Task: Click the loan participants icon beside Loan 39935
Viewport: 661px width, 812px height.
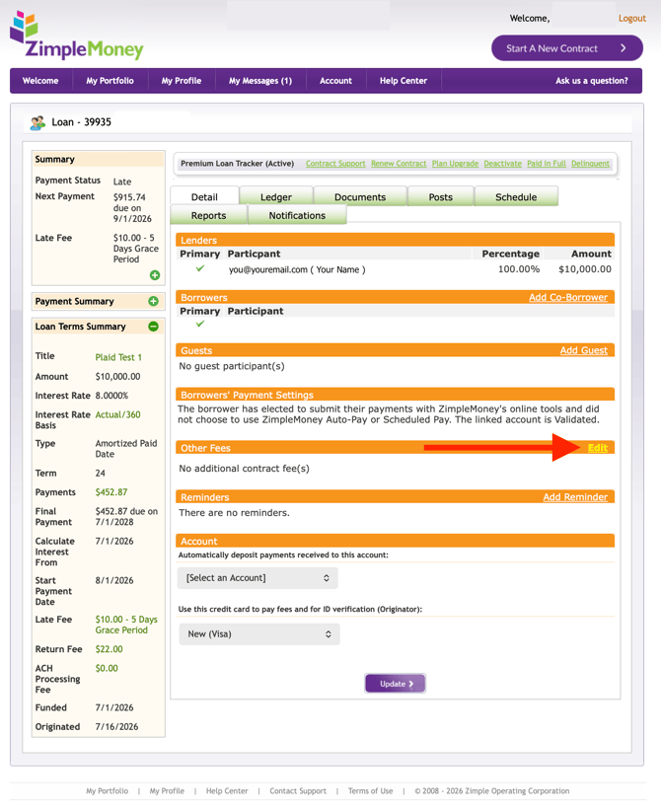Action: point(37,122)
